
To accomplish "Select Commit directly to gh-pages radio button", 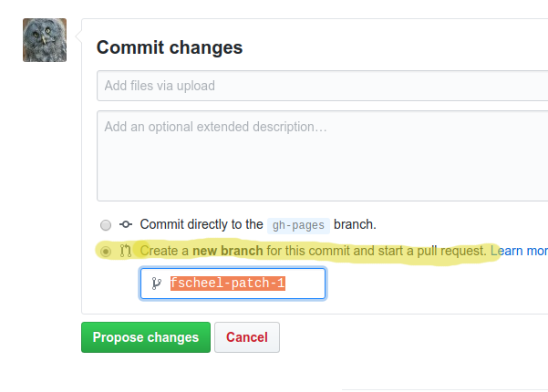I will click(106, 225).
